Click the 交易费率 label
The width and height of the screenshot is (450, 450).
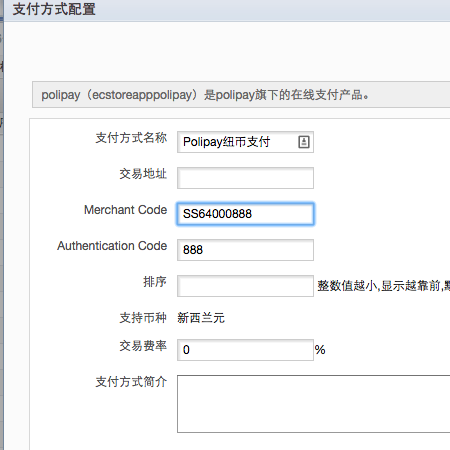pos(143,346)
